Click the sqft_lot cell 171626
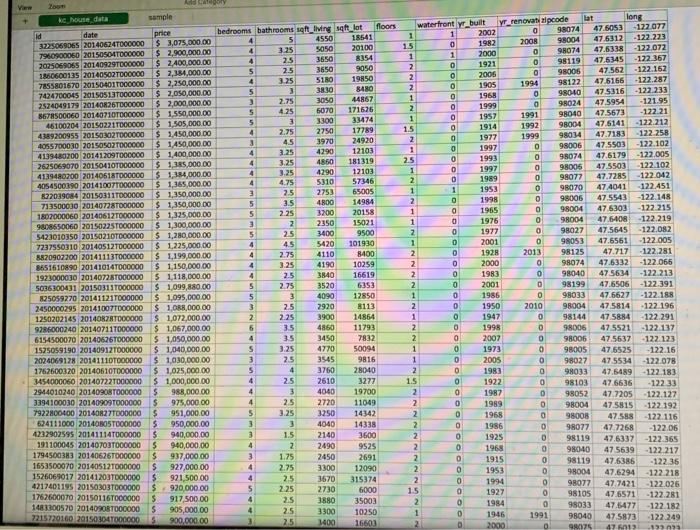Viewport: 700px width, 530px height. (x=355, y=109)
